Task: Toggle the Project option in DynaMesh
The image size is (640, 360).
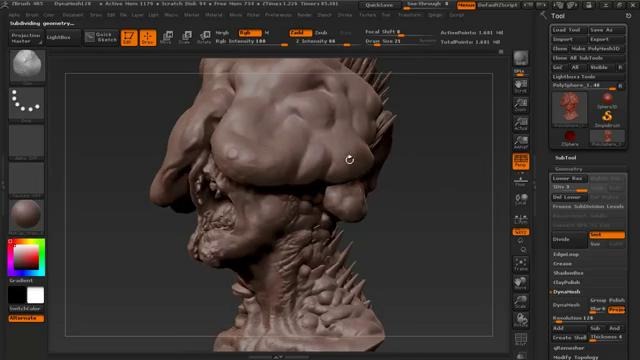Action: [x=616, y=309]
